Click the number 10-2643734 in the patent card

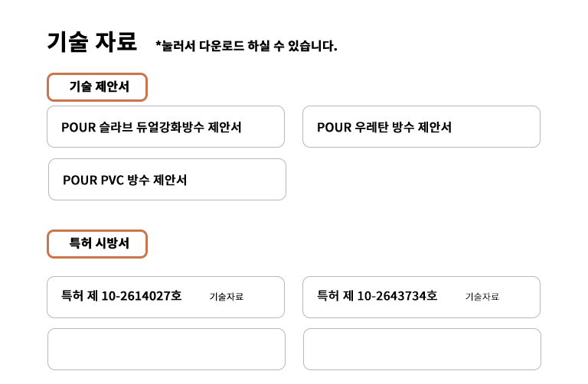click(x=392, y=296)
